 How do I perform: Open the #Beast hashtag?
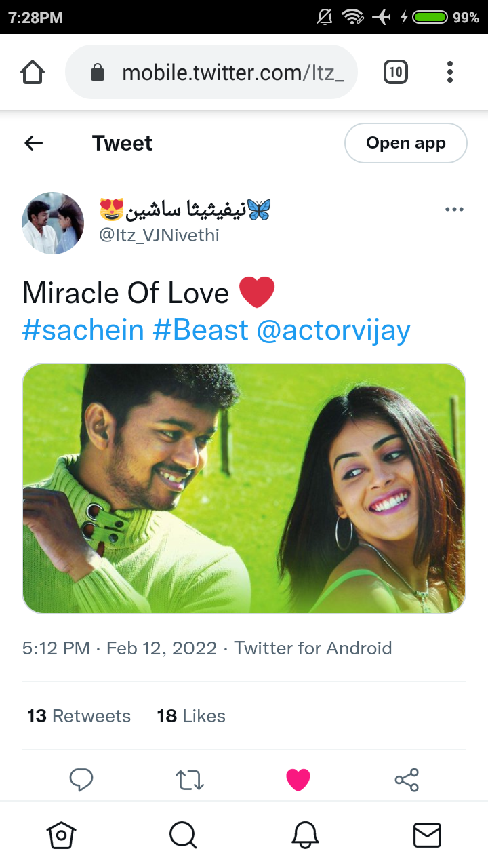201,330
